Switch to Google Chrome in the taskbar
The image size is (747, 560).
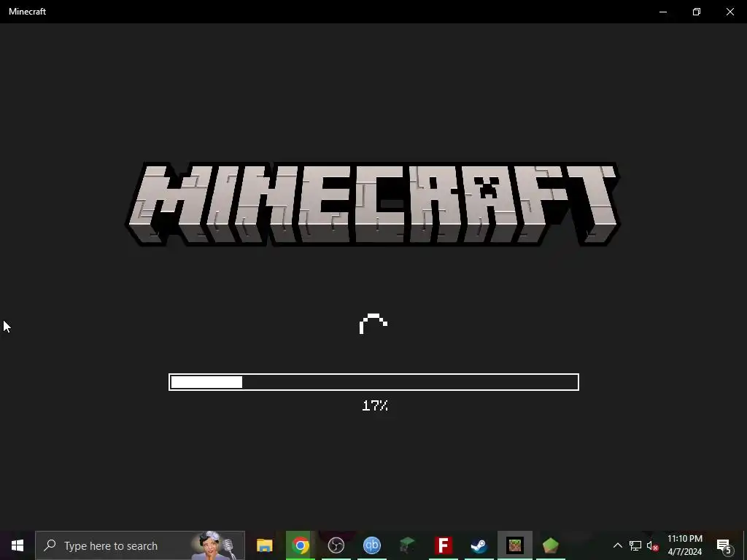pos(300,545)
